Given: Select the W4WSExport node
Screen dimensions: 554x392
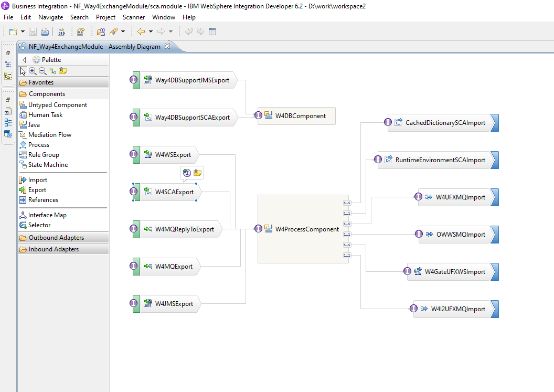Looking at the screenshot, I should coord(166,155).
